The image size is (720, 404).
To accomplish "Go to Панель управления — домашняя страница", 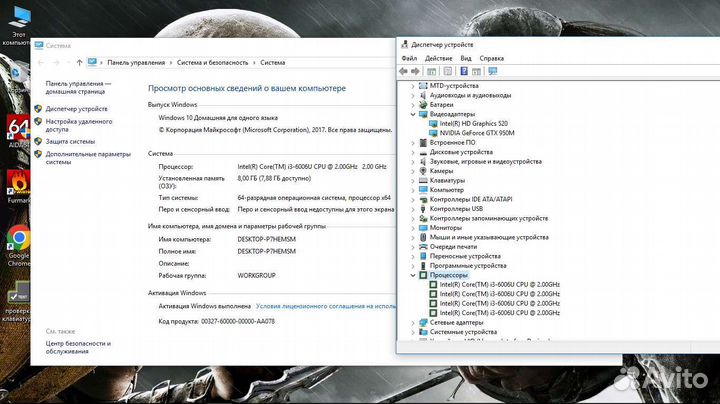I will [x=78, y=87].
